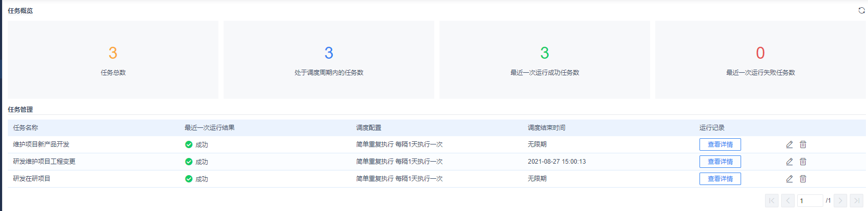The image size is (868, 211).
Task: Go to the first page of tasks
Action: [772, 201]
